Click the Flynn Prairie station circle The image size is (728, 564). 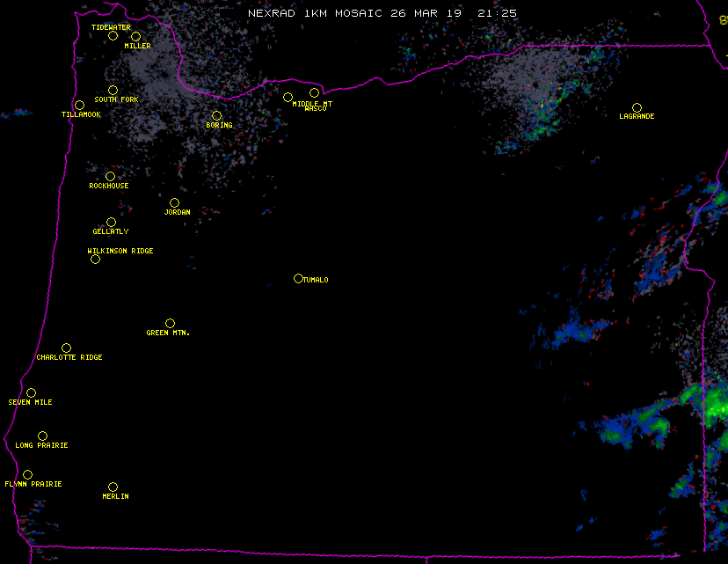pyautogui.click(x=27, y=475)
